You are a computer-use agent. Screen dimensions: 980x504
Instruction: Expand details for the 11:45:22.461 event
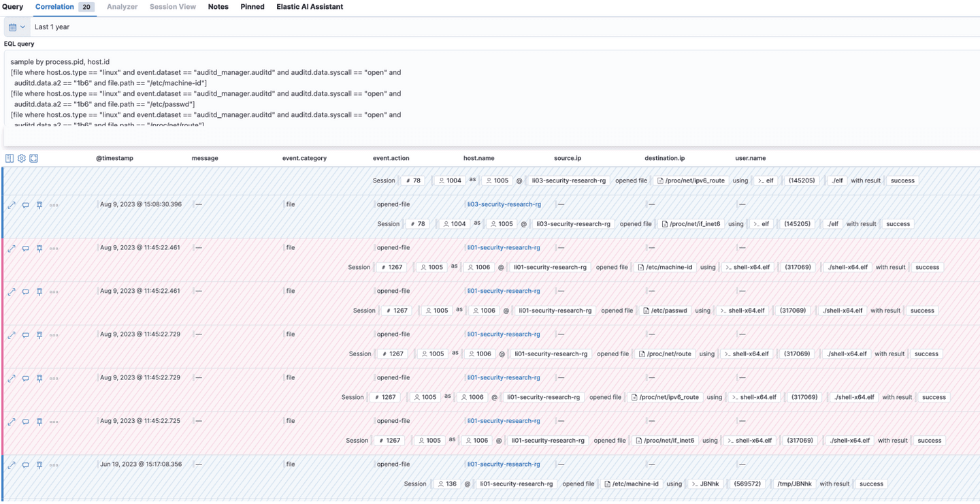[12, 248]
